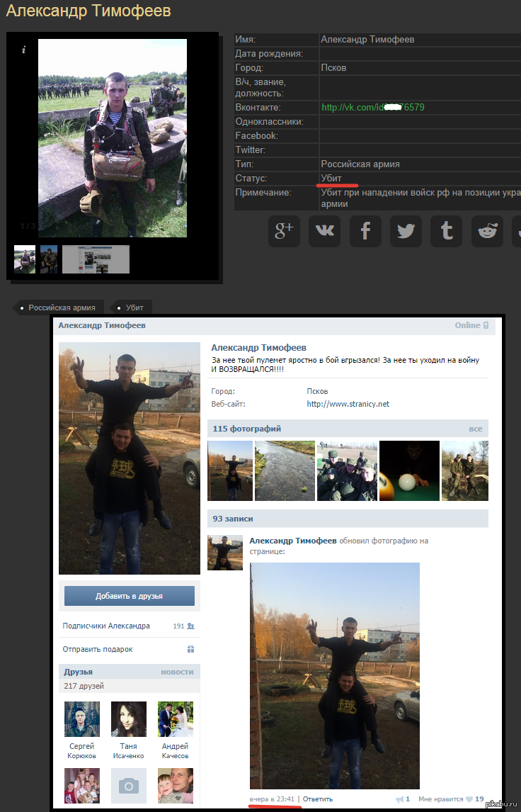Image resolution: width=521 pixels, height=812 pixels.
Task: Open 'все' link beside 115 фотографий
Action: point(475,429)
